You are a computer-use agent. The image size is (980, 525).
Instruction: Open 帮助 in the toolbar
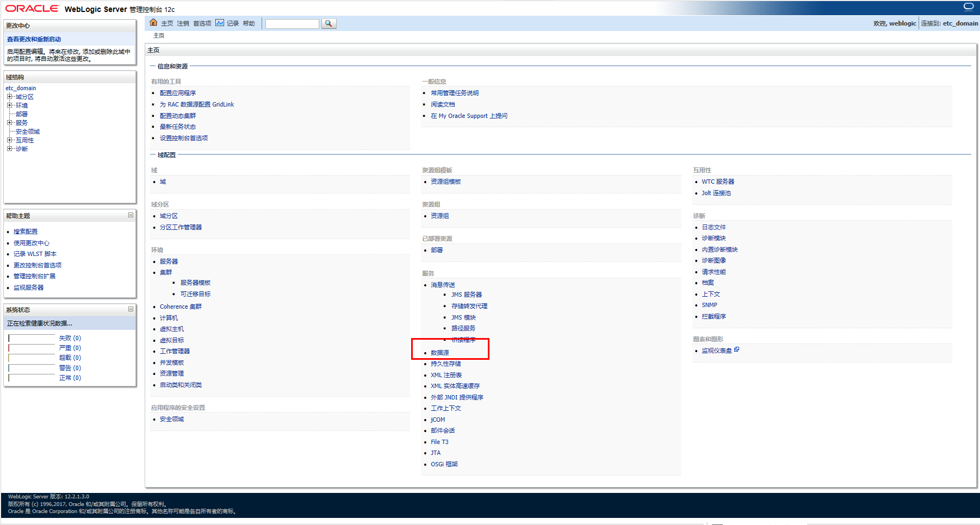249,23
